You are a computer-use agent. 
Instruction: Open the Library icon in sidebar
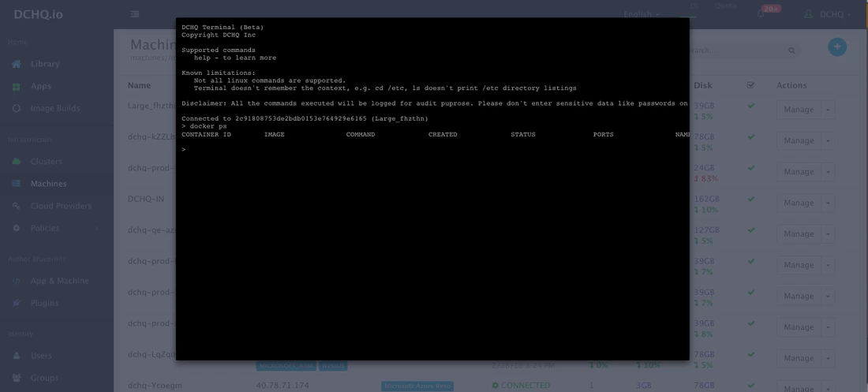[x=17, y=64]
